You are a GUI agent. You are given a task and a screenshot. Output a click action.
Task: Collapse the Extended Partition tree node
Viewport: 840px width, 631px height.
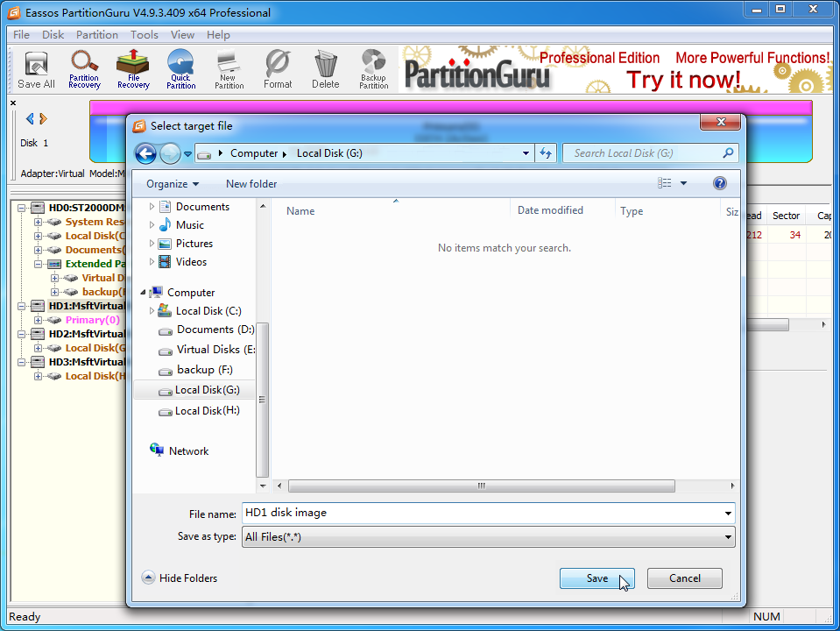tap(38, 264)
